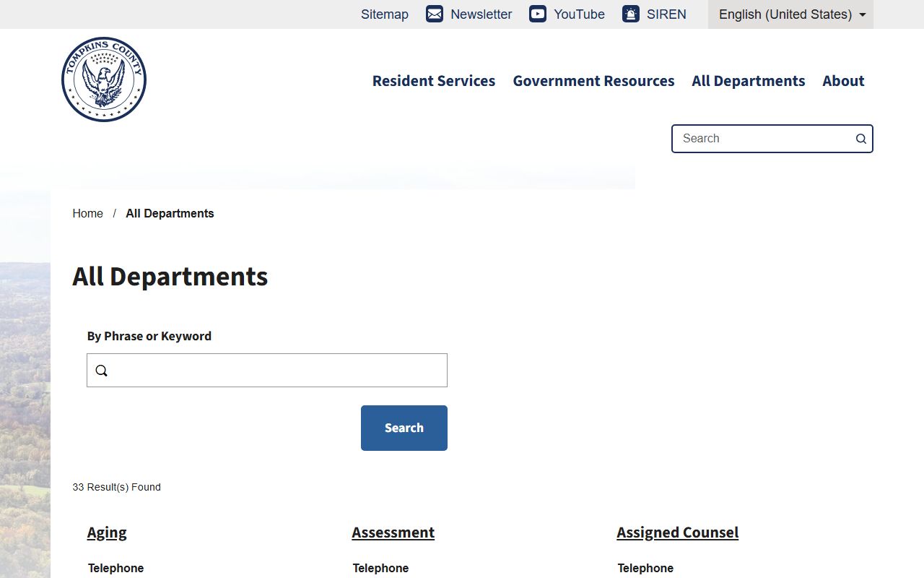The height and width of the screenshot is (578, 924).
Task: Click the All Departments breadcrumb text
Action: (170, 213)
